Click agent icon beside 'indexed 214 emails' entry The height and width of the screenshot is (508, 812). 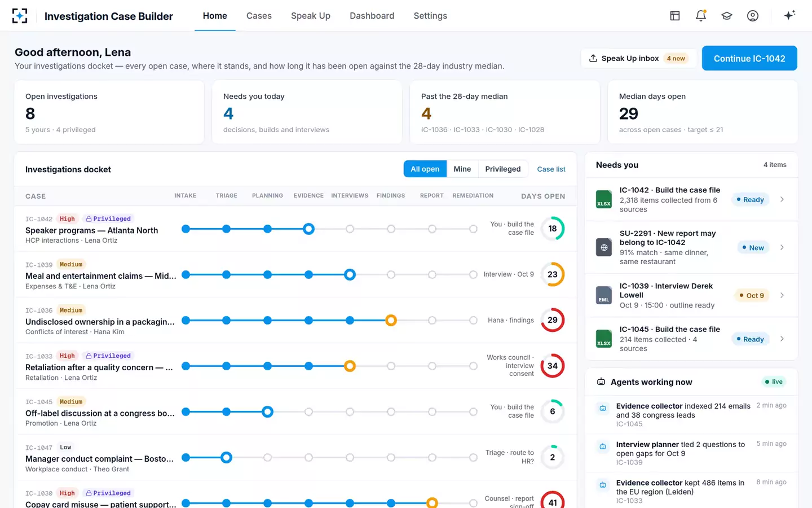pos(603,408)
